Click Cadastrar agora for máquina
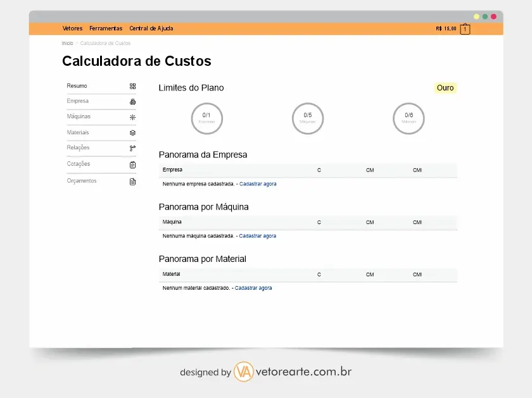The image size is (532, 398). [x=258, y=236]
